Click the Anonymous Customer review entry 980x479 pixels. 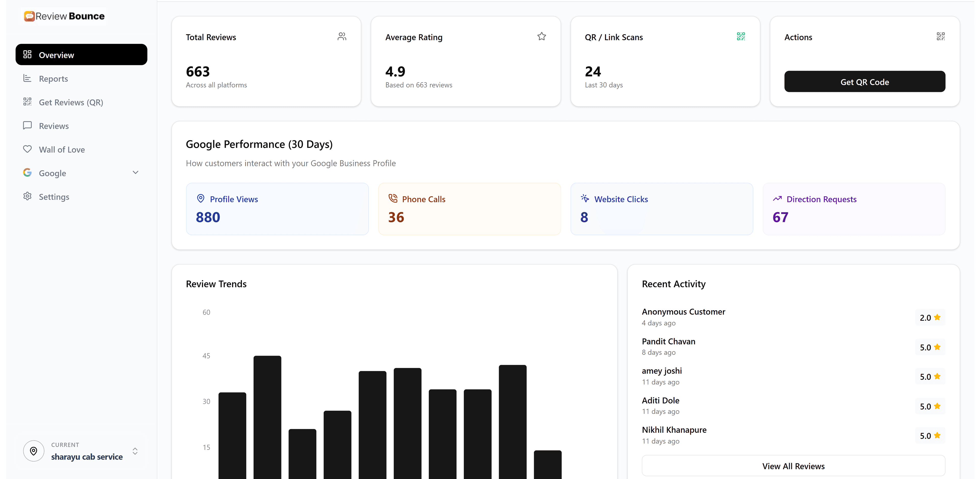click(x=794, y=317)
